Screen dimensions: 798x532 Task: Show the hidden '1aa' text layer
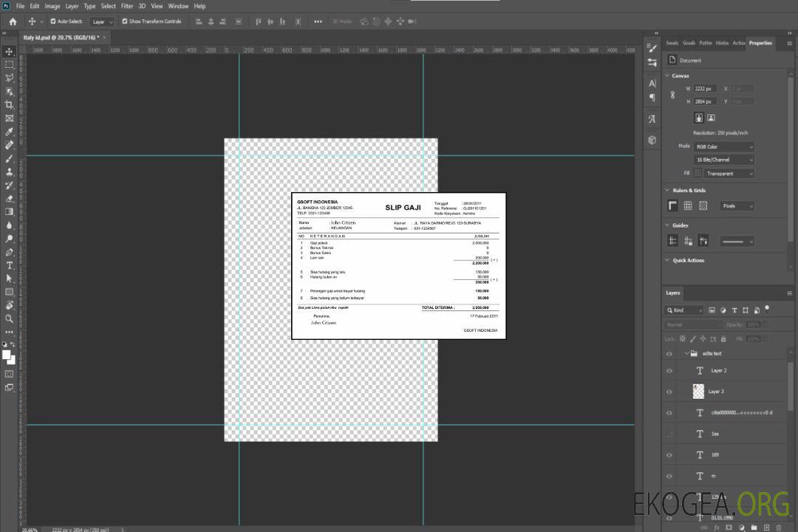tap(669, 434)
